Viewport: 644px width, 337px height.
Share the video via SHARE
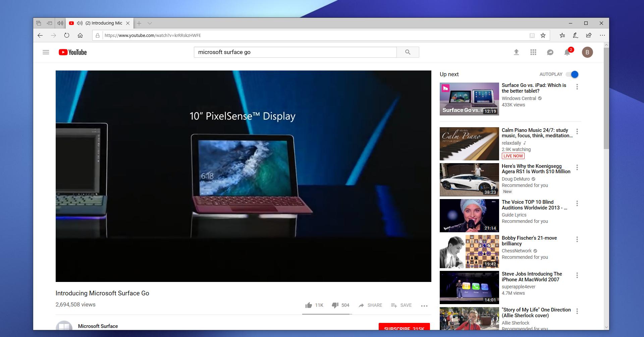point(370,305)
